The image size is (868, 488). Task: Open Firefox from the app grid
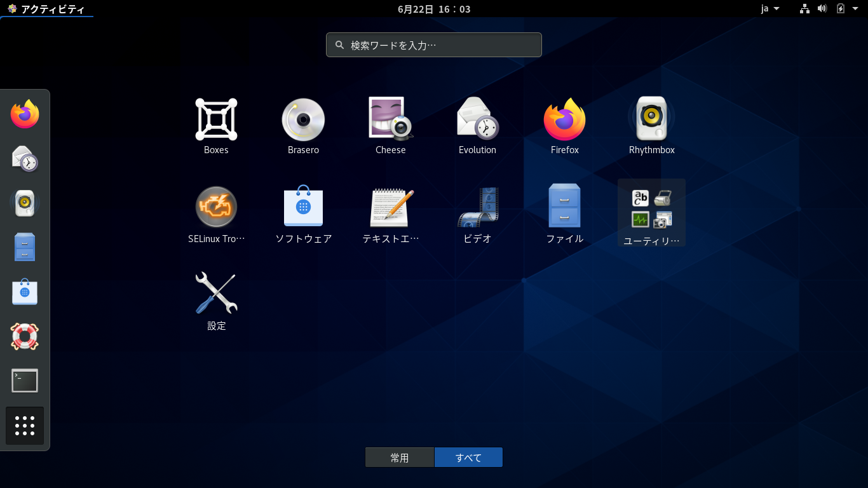(564, 126)
